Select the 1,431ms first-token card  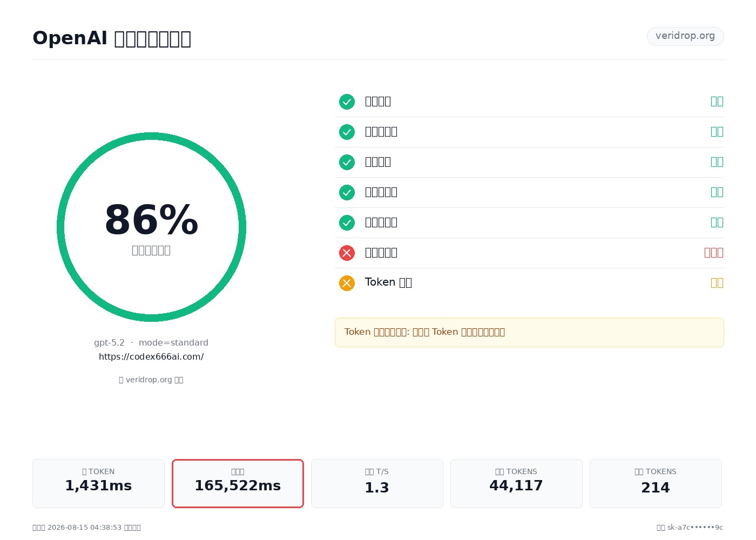coord(98,483)
